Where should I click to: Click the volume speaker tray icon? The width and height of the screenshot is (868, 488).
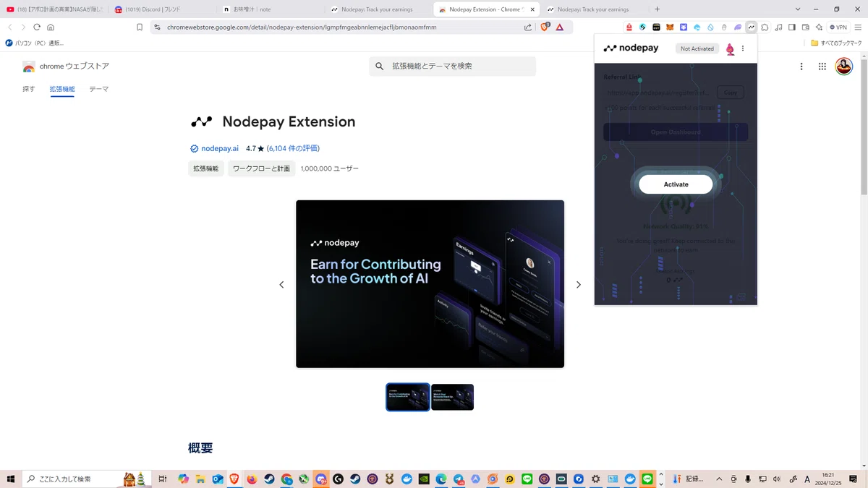[x=776, y=479]
